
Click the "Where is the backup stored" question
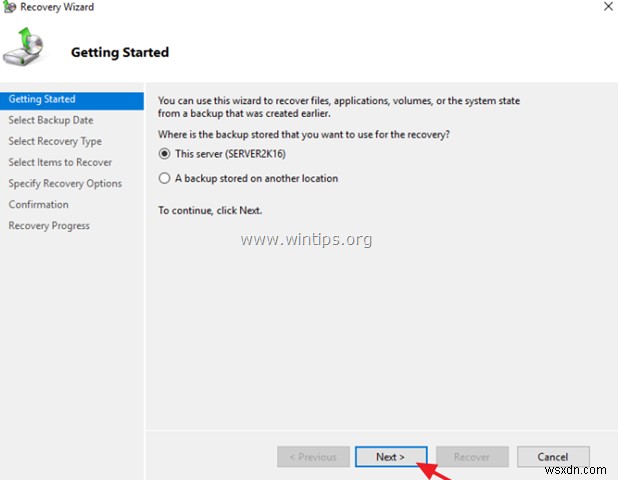coord(304,135)
